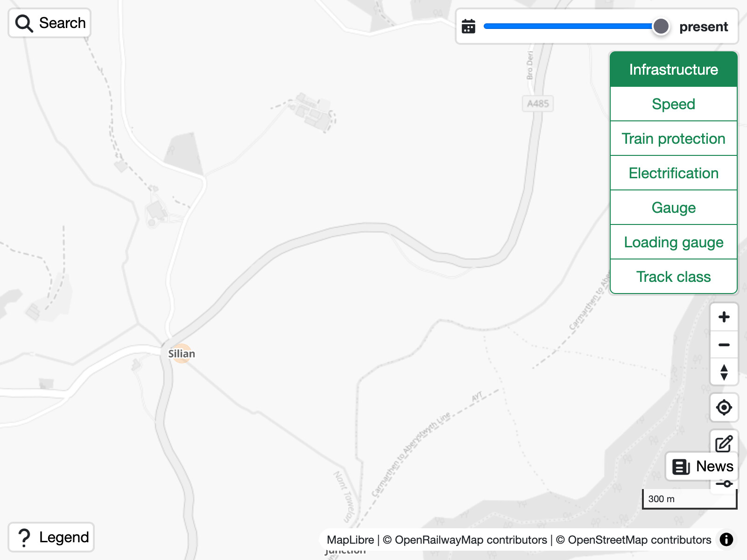Viewport: 747px width, 560px height.
Task: Click the Silian station label
Action: [x=182, y=354]
